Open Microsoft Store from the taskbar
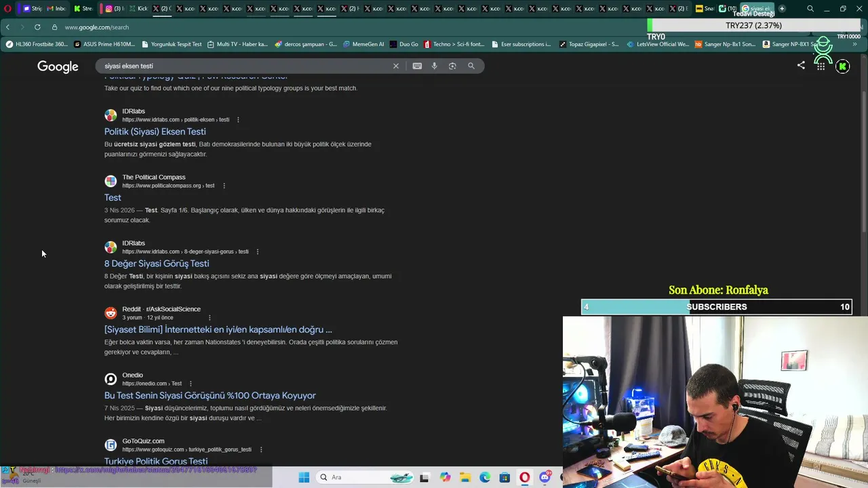This screenshot has height=488, width=868. coord(505,477)
